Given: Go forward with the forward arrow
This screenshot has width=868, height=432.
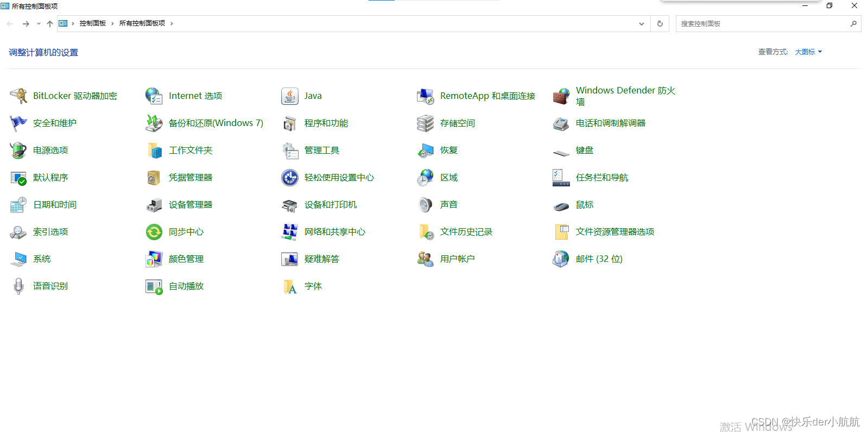Looking at the screenshot, I should (26, 24).
